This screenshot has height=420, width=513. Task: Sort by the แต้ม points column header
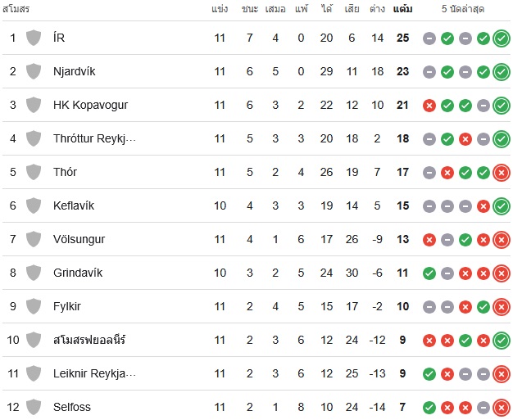pos(402,9)
